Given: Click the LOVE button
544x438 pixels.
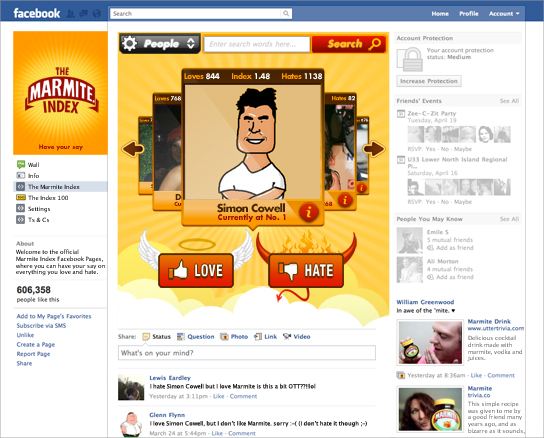Looking at the screenshot, I should point(196,270).
